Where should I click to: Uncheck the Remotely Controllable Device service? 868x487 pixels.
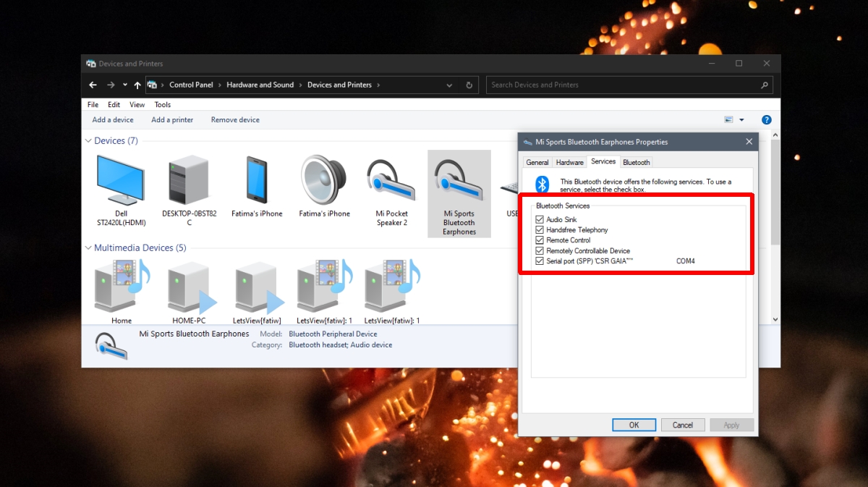[540, 250]
